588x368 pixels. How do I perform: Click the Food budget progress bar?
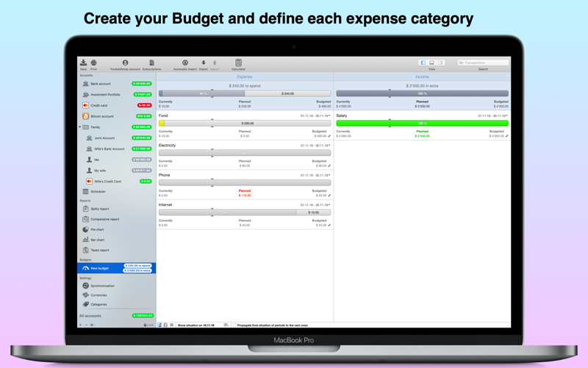pos(245,123)
